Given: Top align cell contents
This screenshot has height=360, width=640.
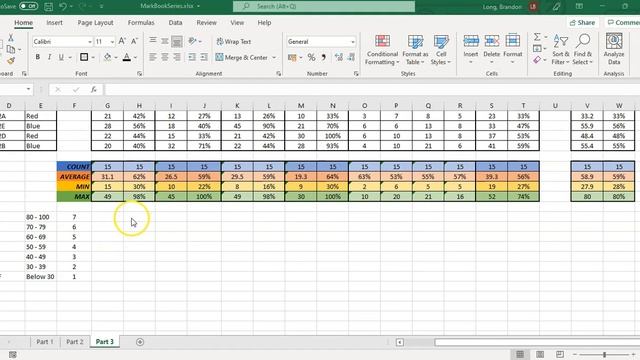Looking at the screenshot, I should click(x=153, y=41).
